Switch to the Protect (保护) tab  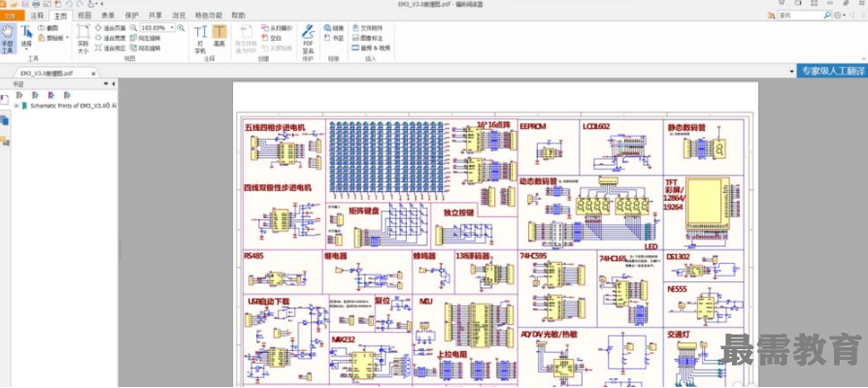click(x=132, y=16)
